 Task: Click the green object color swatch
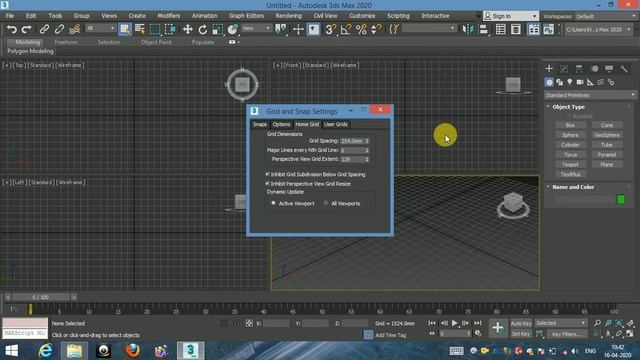tap(621, 199)
